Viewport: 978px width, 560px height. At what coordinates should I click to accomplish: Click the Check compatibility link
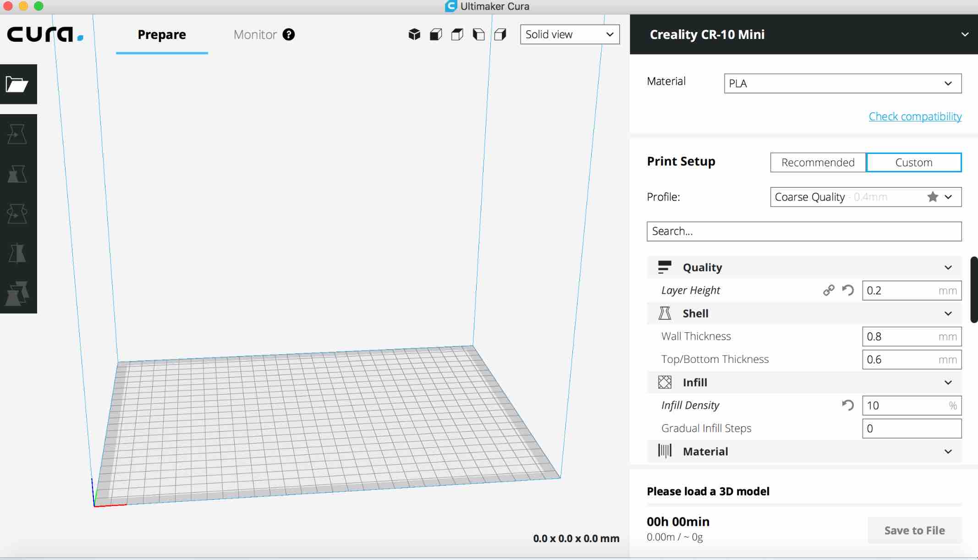click(915, 116)
